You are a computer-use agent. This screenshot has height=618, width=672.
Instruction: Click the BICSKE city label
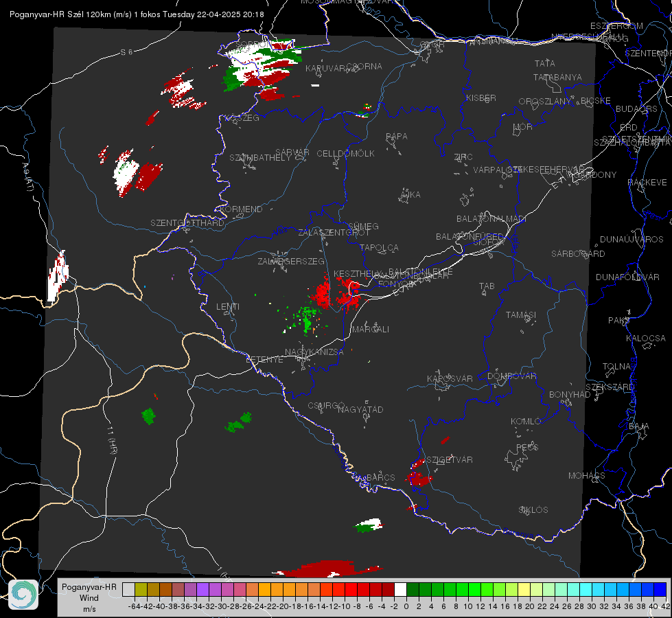(596, 101)
